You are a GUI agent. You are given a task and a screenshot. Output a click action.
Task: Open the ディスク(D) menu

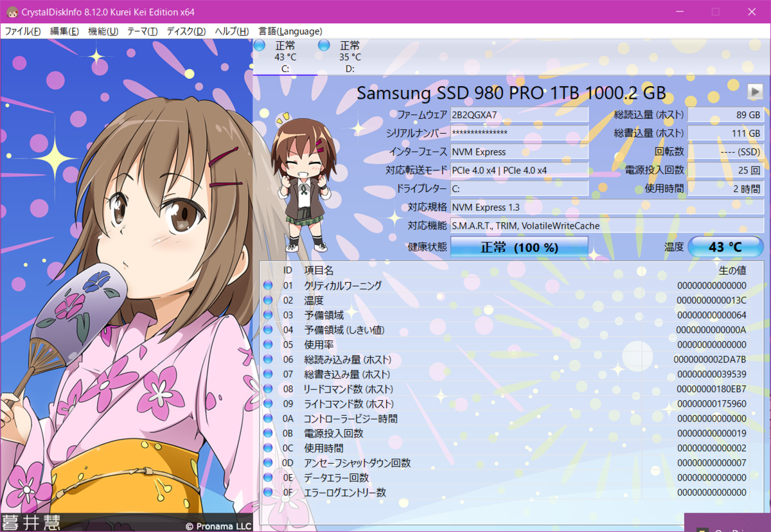click(x=186, y=31)
